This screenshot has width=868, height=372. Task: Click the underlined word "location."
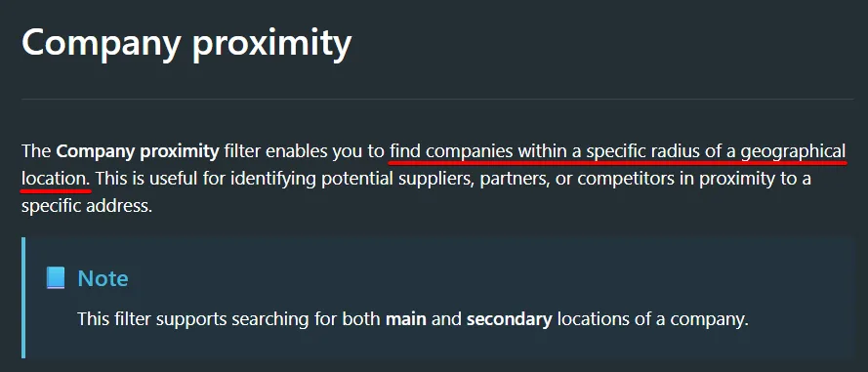pyautogui.click(x=57, y=179)
